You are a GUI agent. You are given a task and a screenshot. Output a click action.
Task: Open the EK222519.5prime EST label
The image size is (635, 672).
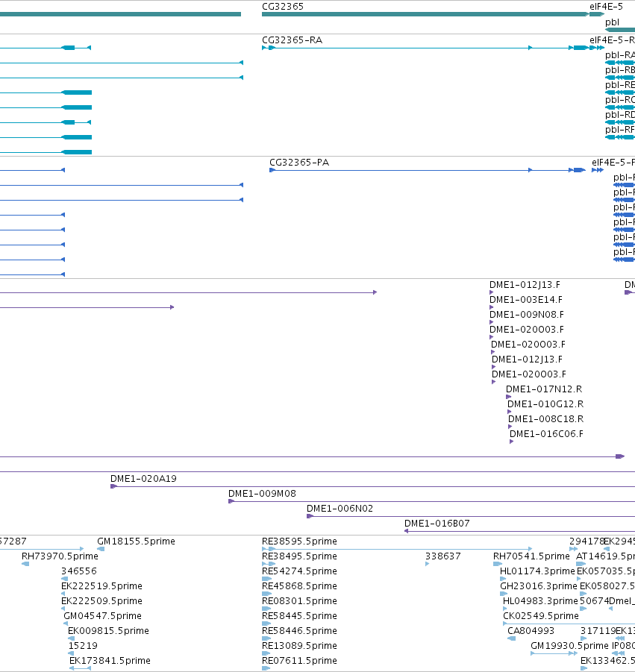[x=101, y=586]
